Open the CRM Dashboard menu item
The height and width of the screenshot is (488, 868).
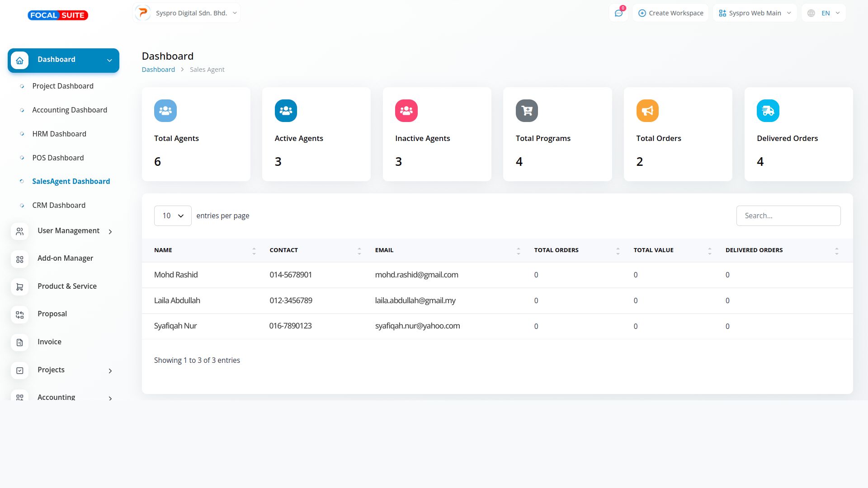pyautogui.click(x=59, y=205)
